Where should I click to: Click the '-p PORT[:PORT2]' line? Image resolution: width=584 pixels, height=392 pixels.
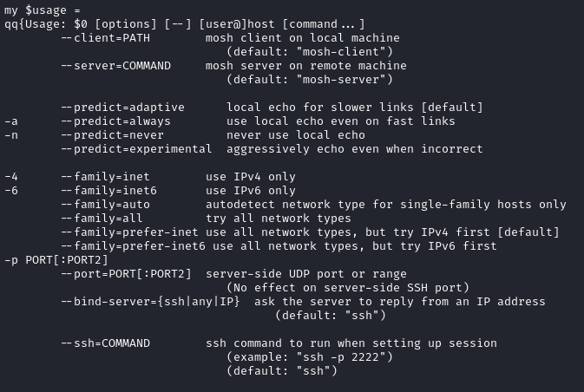tap(56, 260)
